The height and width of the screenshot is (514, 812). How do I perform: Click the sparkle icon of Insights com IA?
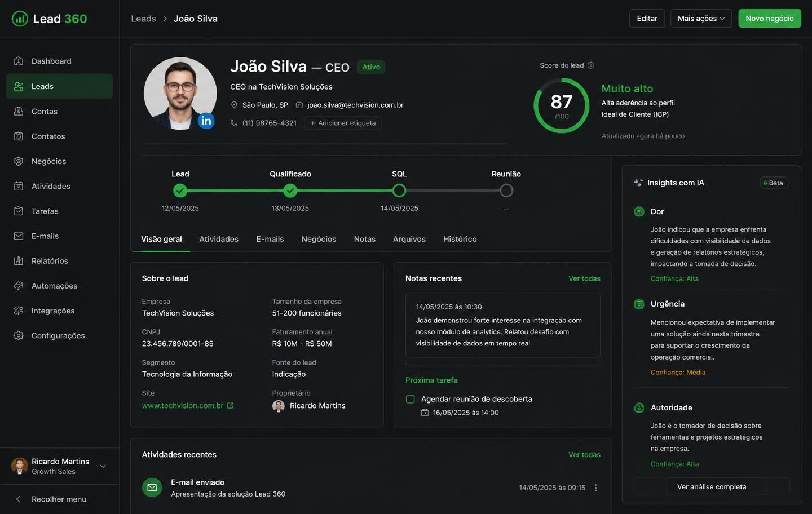(638, 183)
